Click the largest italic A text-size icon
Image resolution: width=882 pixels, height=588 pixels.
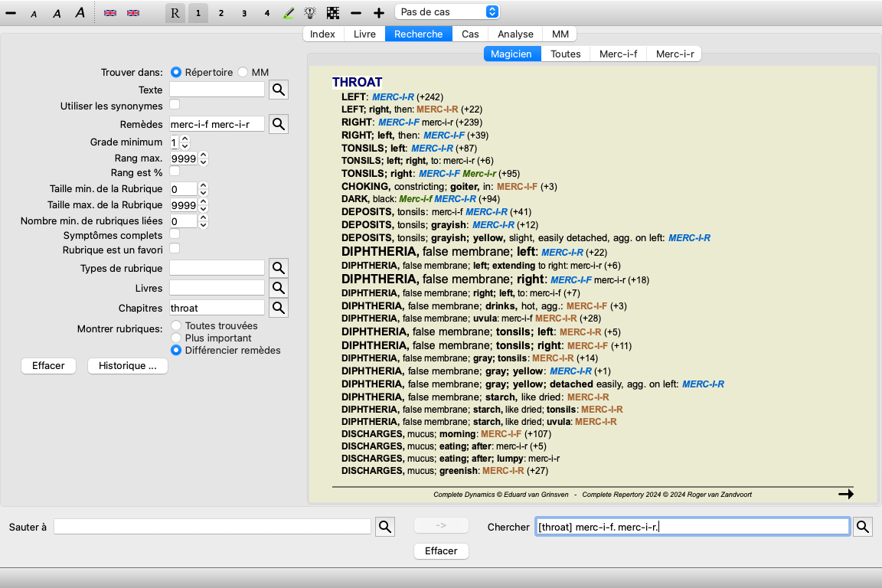coord(80,12)
